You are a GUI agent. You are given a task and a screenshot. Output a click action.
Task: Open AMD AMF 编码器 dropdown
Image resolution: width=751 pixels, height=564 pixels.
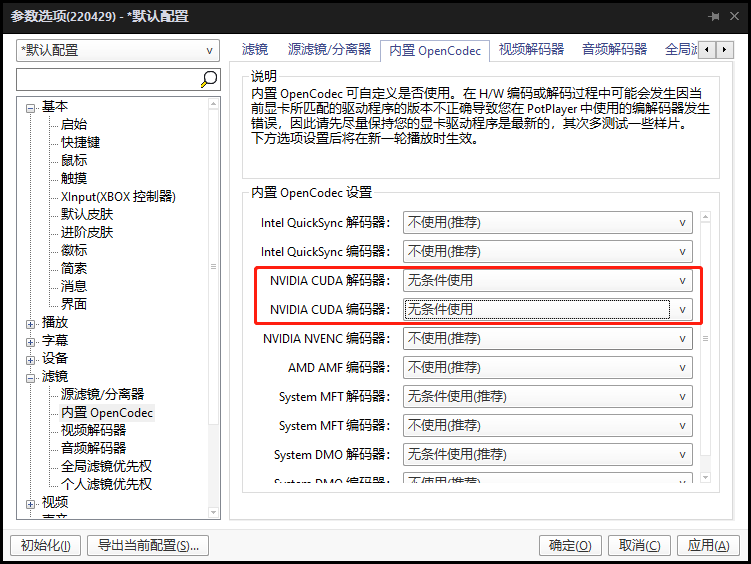pyautogui.click(x=547, y=368)
